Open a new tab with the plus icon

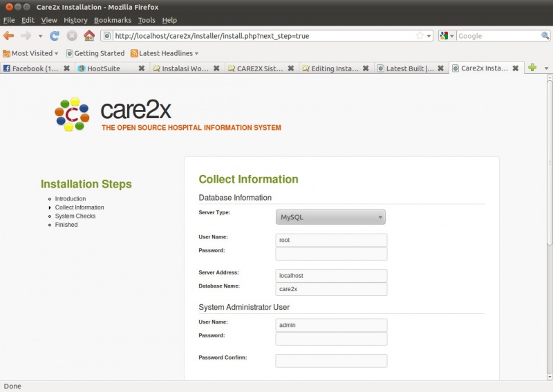pos(532,68)
